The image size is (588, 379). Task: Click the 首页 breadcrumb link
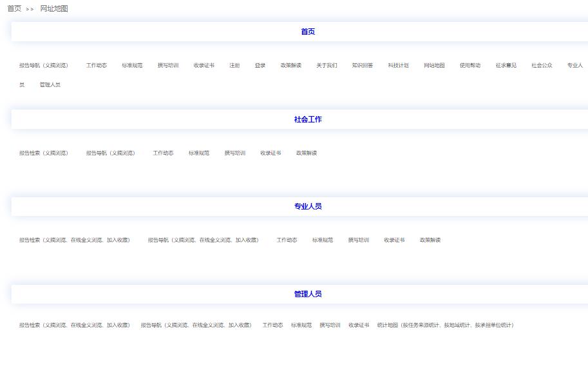coord(14,8)
